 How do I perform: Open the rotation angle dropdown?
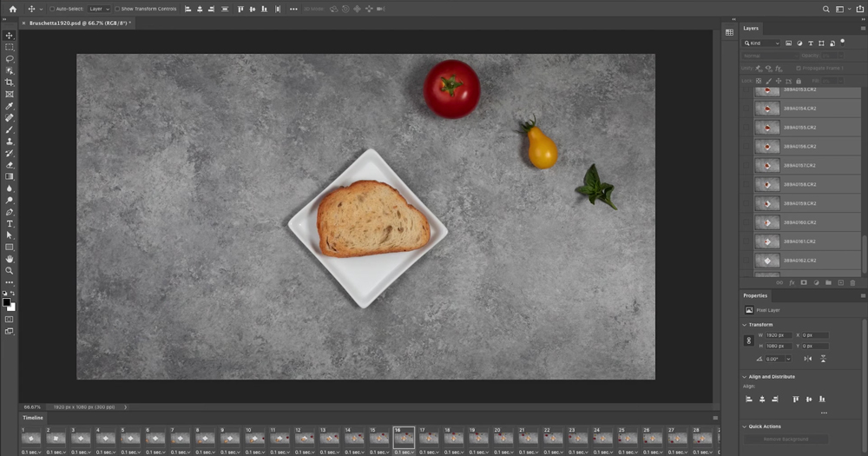788,359
